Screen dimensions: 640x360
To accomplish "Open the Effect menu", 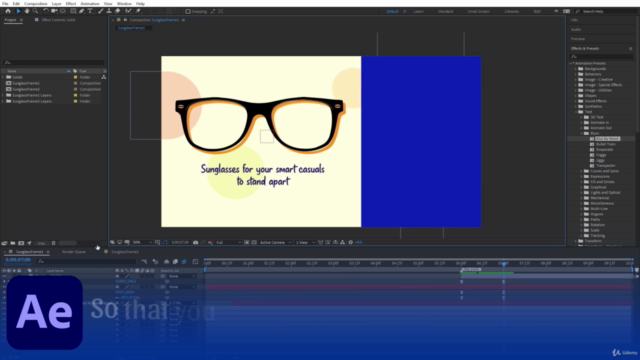I will click(71, 4).
